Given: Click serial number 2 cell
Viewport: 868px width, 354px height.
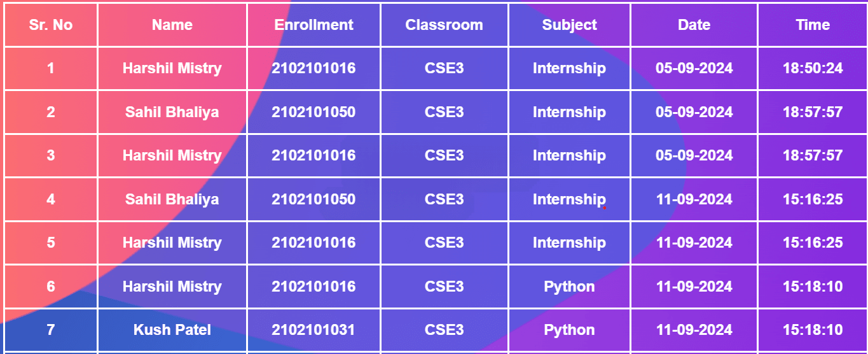Looking at the screenshot, I should pos(51,112).
